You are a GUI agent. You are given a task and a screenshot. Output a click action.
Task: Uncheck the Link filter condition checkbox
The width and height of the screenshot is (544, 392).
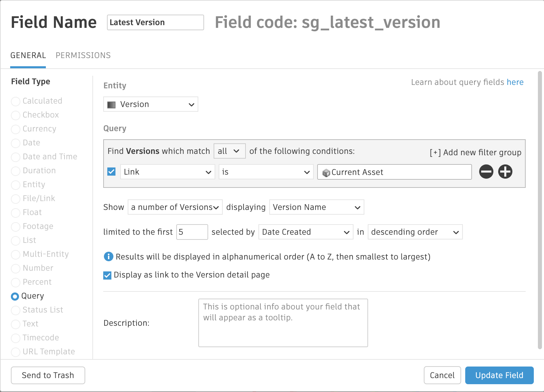111,172
